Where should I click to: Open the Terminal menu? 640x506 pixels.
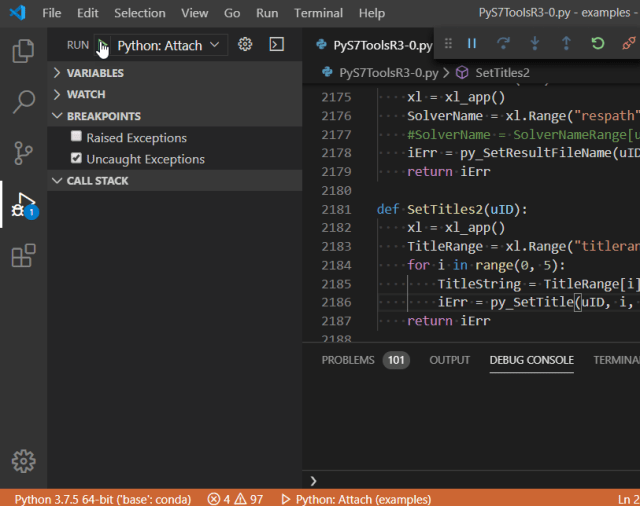coord(318,13)
